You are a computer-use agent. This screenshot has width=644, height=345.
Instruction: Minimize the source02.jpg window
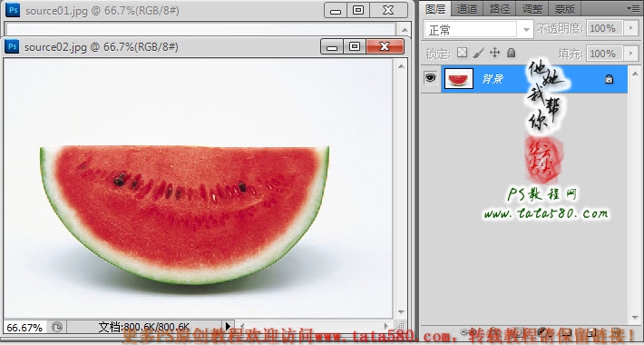331,47
